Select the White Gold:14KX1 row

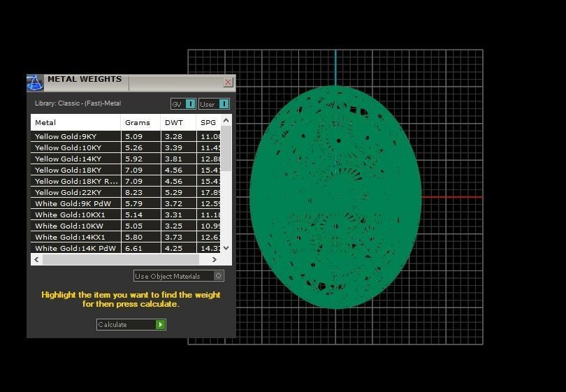point(126,237)
